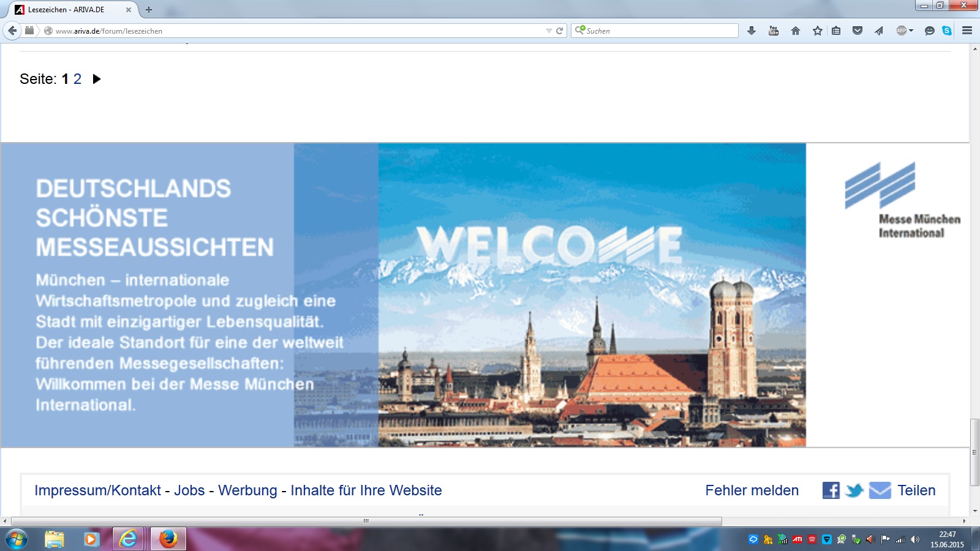Reload the page with the refresh icon
This screenshot has height=551, width=980.
pyautogui.click(x=559, y=31)
